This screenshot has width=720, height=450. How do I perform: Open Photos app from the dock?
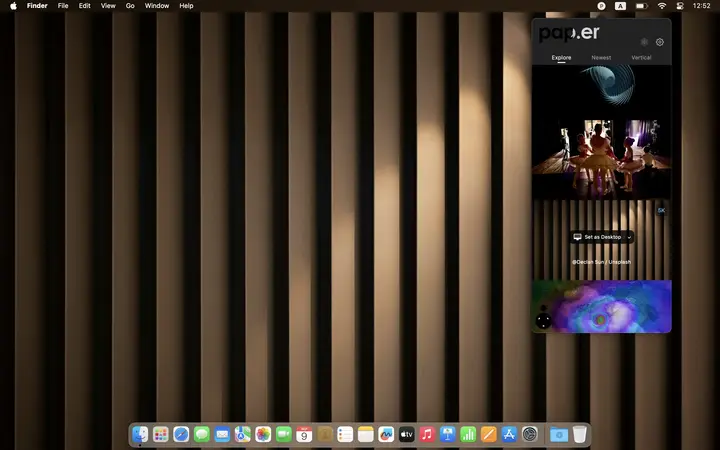click(263, 434)
